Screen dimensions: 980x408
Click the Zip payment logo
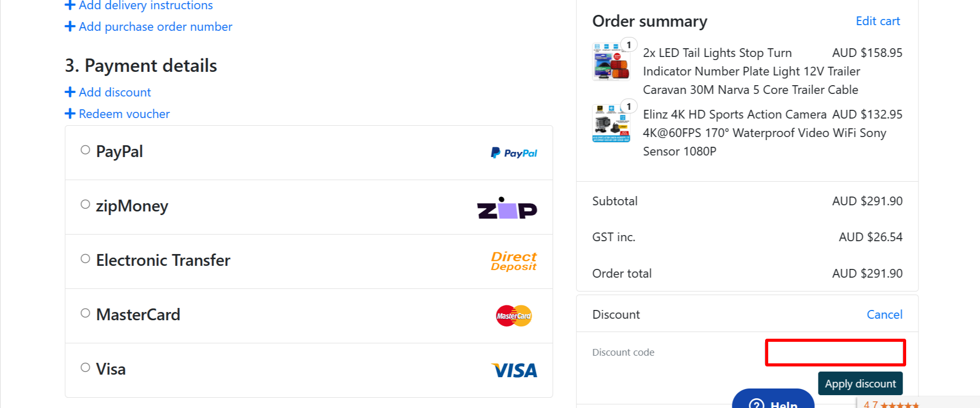507,208
